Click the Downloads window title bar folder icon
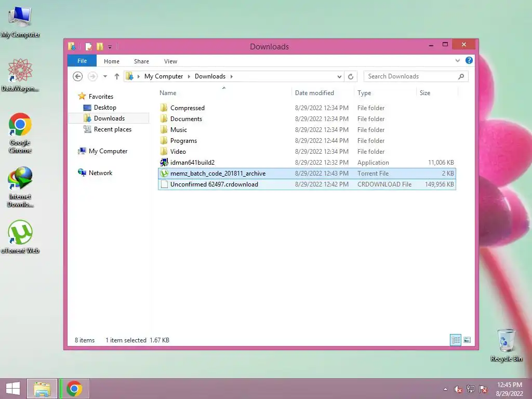This screenshot has width=532, height=399. [x=72, y=46]
